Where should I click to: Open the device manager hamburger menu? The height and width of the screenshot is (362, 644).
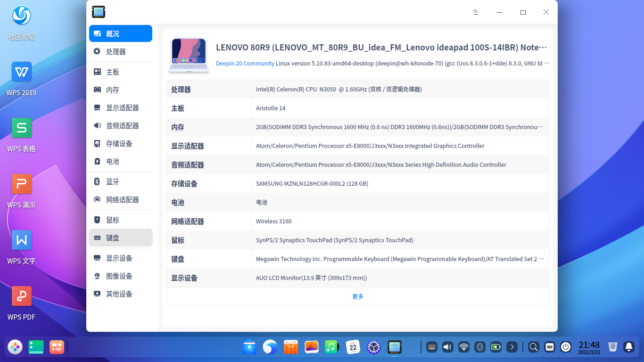(476, 12)
